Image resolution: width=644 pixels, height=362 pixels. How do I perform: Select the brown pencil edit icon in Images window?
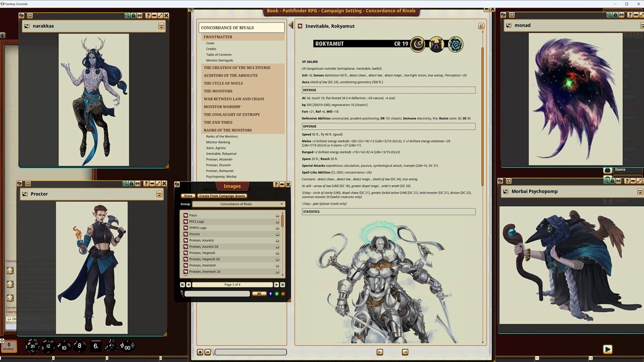click(283, 294)
